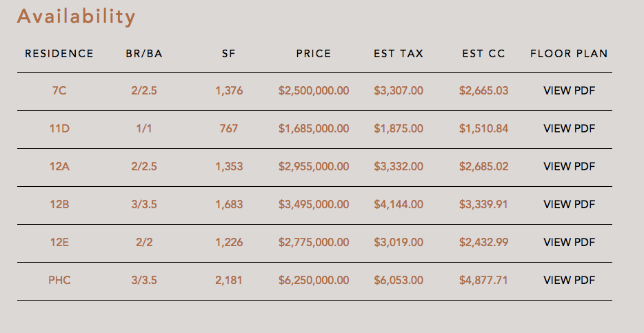Open the 12A floor plan PDF
This screenshot has height=333, width=644.
(x=569, y=166)
